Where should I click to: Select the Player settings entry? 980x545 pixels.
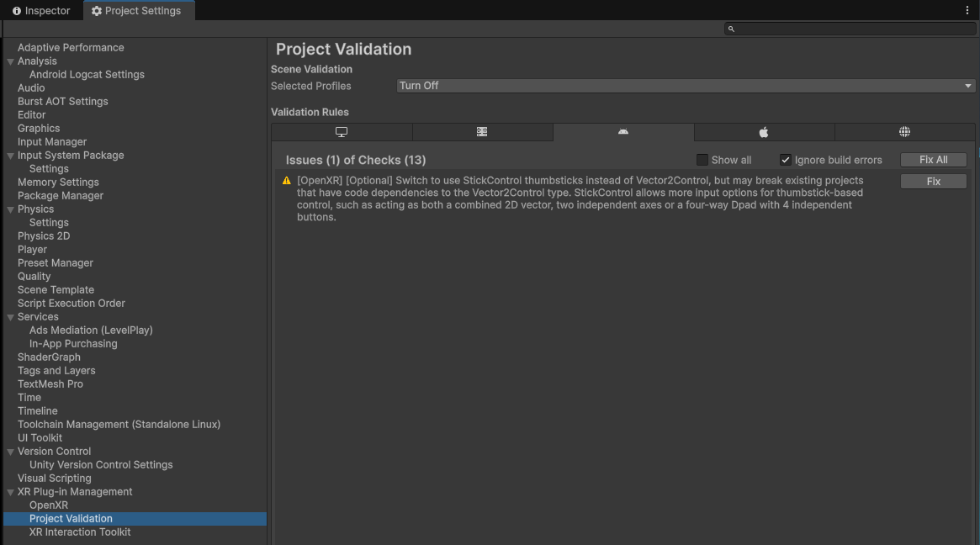click(32, 250)
